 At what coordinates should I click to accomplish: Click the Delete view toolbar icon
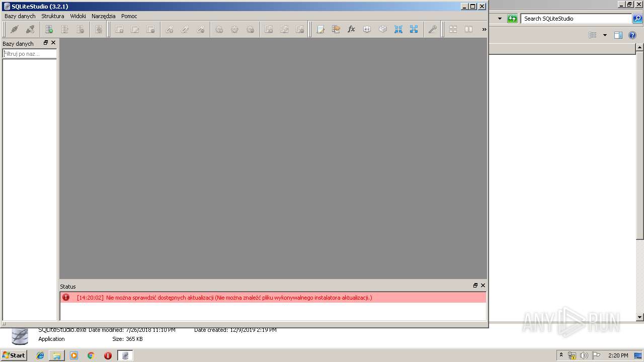click(300, 30)
